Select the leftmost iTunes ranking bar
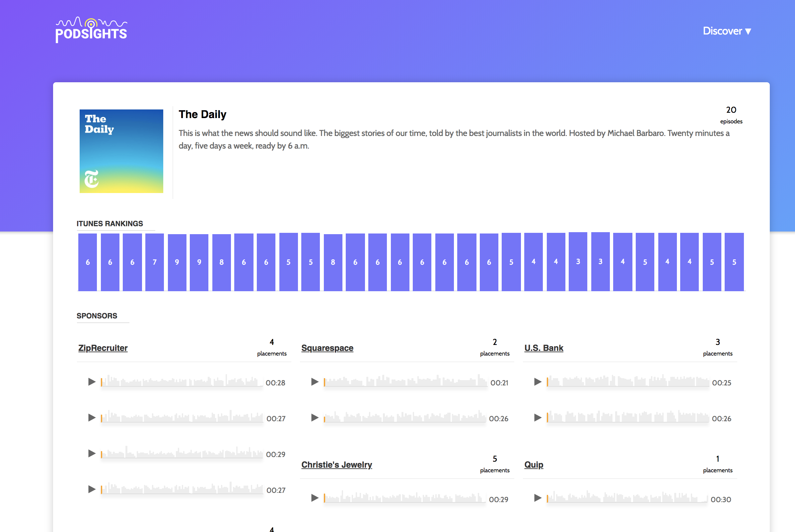This screenshot has height=532, width=795. [87, 261]
